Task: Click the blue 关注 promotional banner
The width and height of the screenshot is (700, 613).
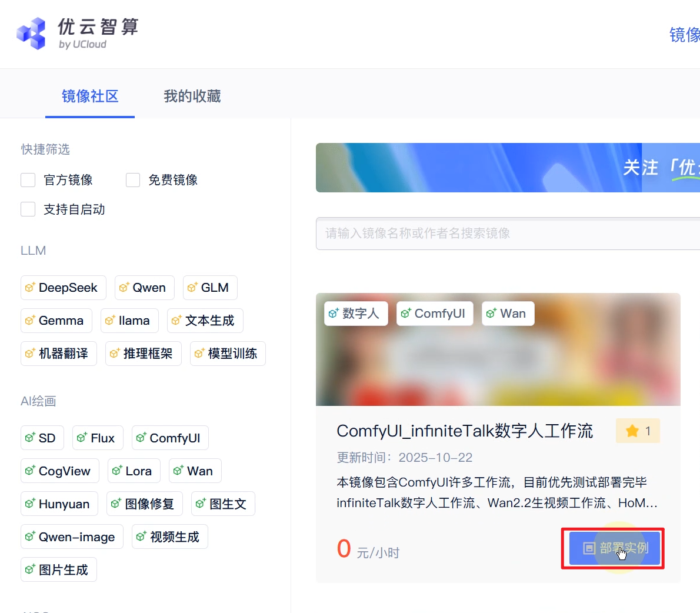Action: 507,168
